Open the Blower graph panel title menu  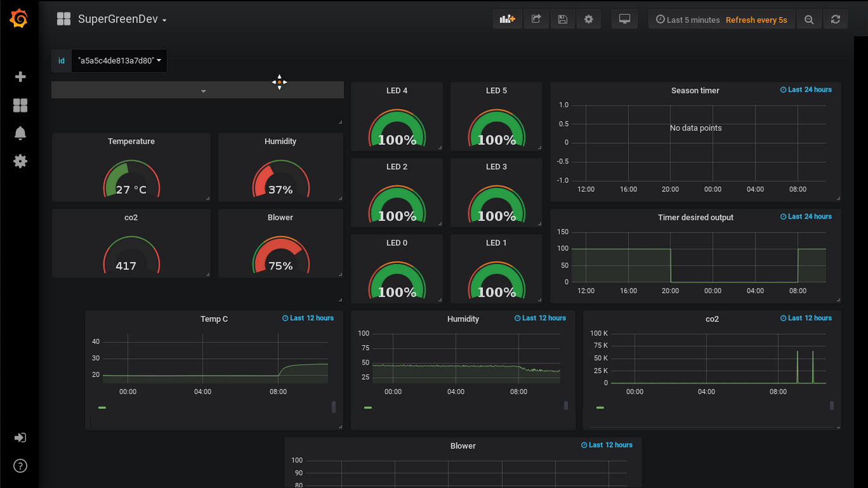click(463, 446)
